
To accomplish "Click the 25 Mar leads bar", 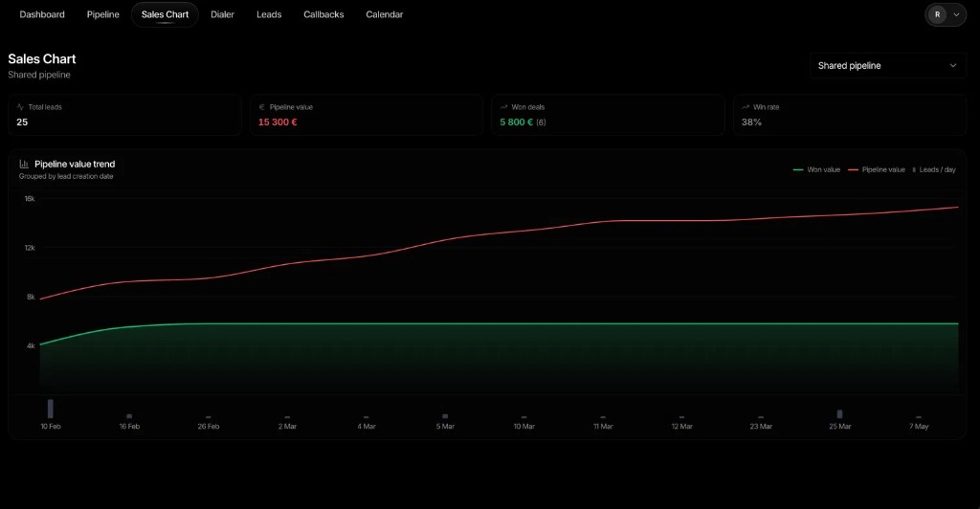I will [x=840, y=414].
